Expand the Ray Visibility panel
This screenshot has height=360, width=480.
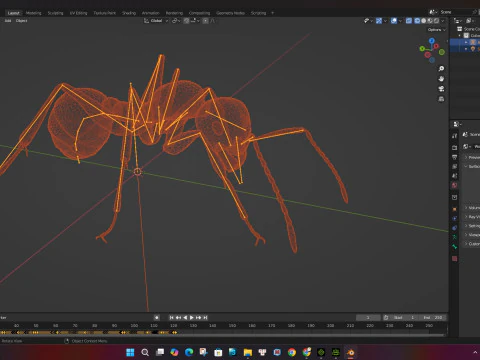(x=472, y=217)
